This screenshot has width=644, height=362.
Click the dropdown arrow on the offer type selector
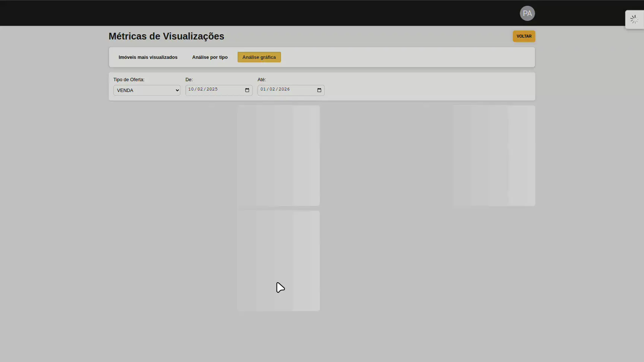(177, 90)
